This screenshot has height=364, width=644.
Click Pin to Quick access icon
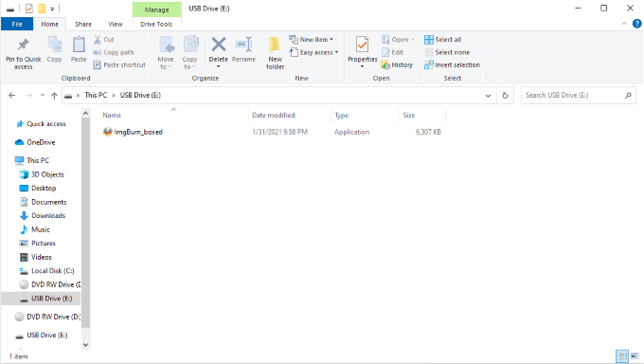23,45
